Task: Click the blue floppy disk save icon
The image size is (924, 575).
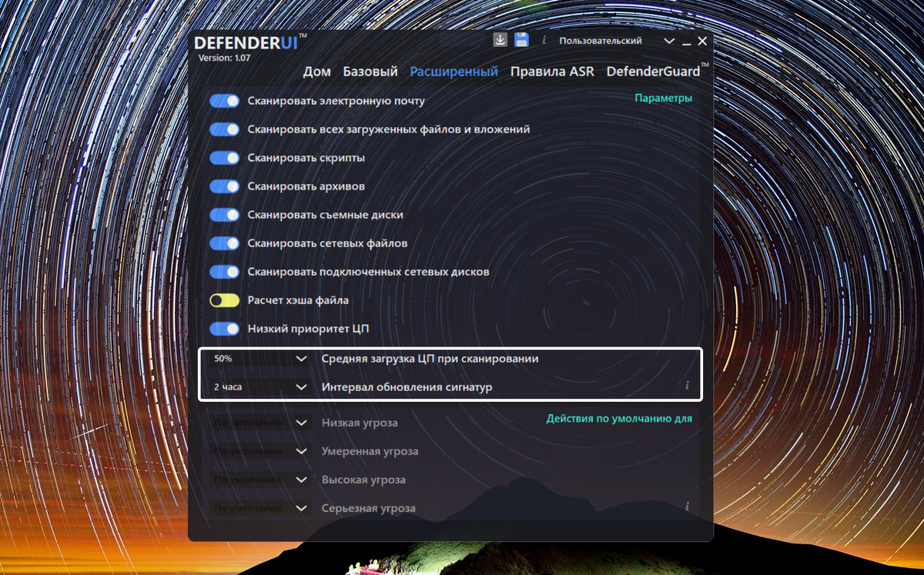Action: (521, 41)
